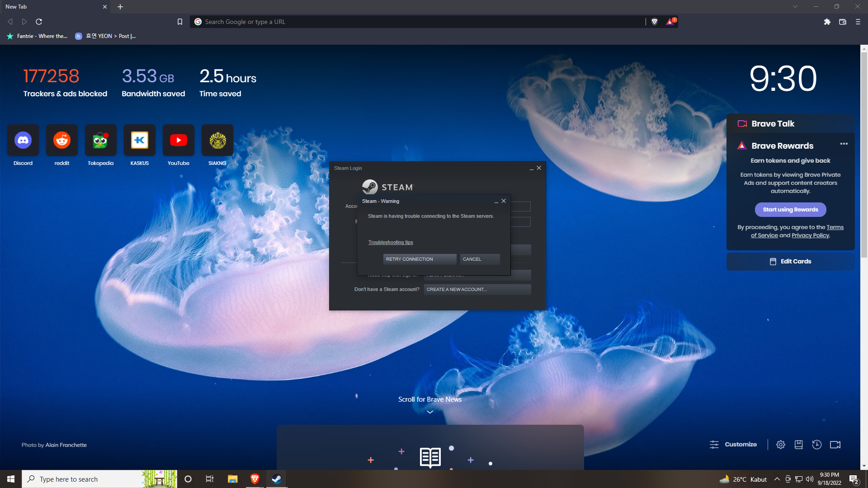The height and width of the screenshot is (488, 868).
Task: Open the taskbar clock showing 9:30 PM
Action: point(830,479)
